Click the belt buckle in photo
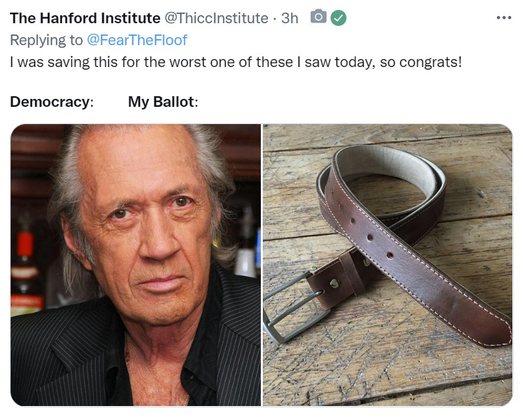 pyautogui.click(x=289, y=307)
